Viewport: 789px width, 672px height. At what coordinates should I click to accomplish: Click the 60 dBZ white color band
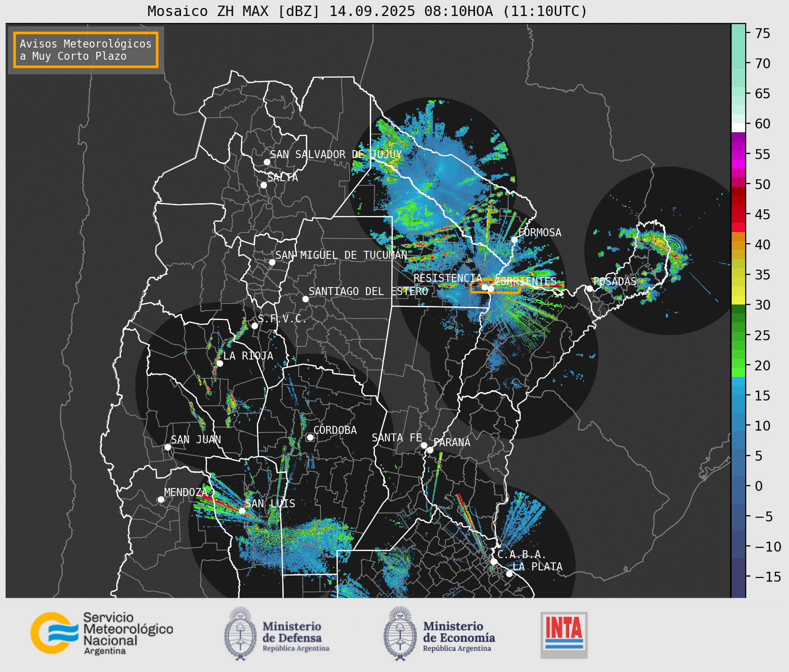pos(738,127)
